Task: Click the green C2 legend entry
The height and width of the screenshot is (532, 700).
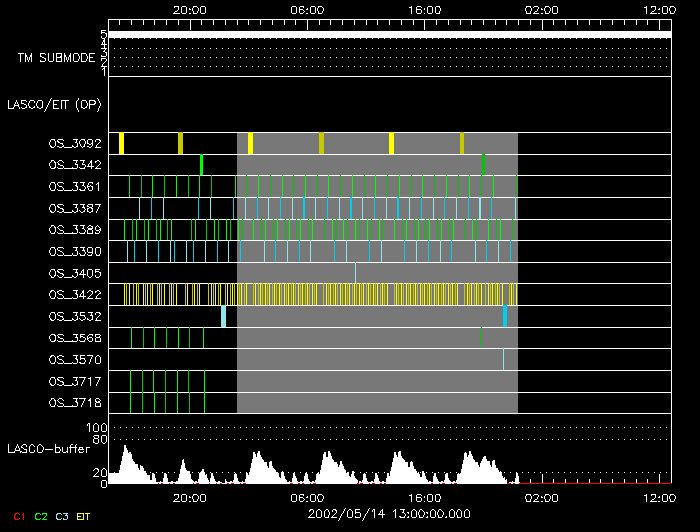Action: click(x=41, y=517)
